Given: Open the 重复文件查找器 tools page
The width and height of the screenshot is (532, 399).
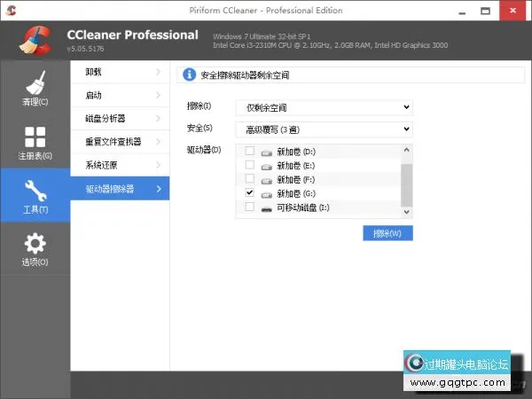Looking at the screenshot, I should [120, 142].
